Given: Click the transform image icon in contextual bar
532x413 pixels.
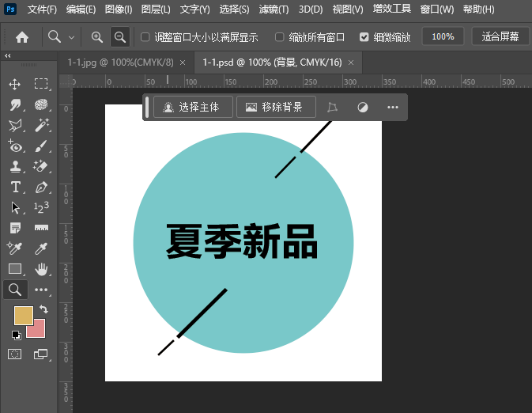Looking at the screenshot, I should [332, 108].
